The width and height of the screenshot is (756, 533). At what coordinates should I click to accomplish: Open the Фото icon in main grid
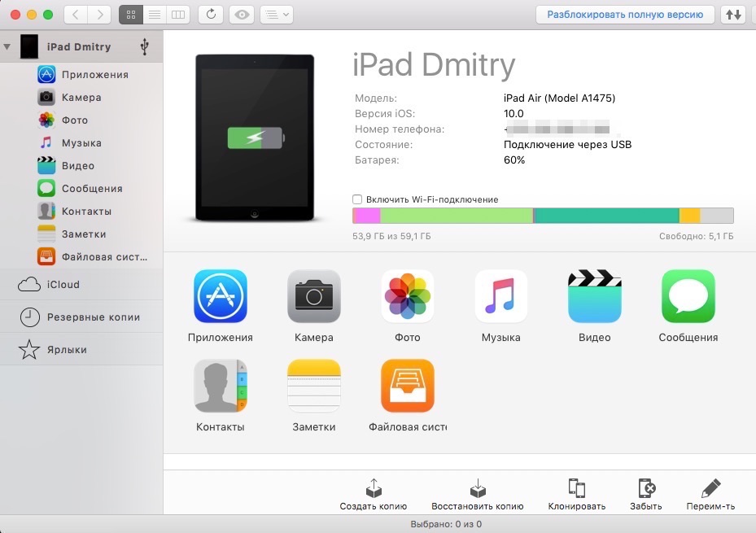[x=408, y=297]
